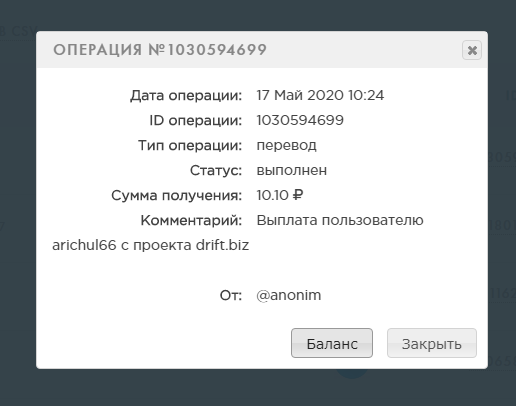Click the dialog title ОПЕРАЦИЯ №1030594699
The image size is (516, 406).
click(x=160, y=50)
